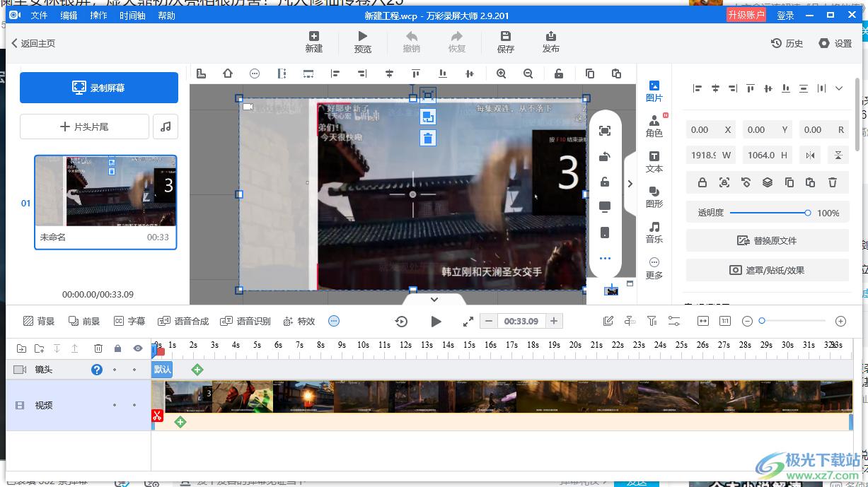Screen dimensions: 868x487
Task: Toggle the eye visibility icon in timeline header
Action: click(x=138, y=348)
